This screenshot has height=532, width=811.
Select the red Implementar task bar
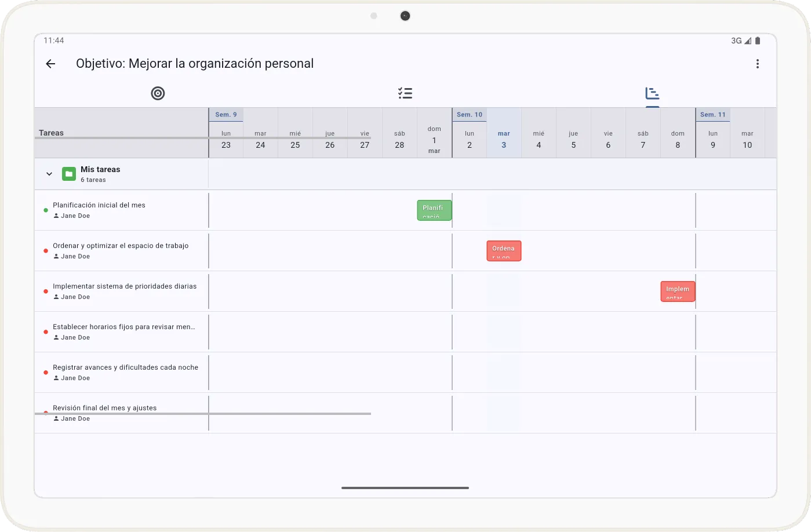pyautogui.click(x=677, y=291)
